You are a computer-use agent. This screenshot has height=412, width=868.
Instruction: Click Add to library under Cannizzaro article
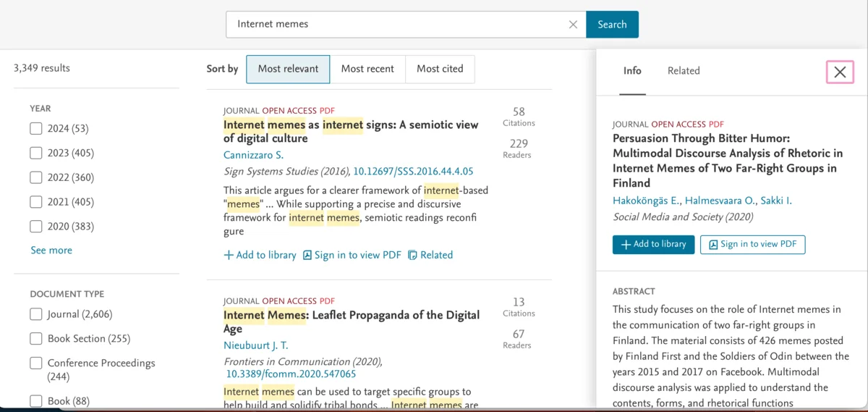[260, 255]
